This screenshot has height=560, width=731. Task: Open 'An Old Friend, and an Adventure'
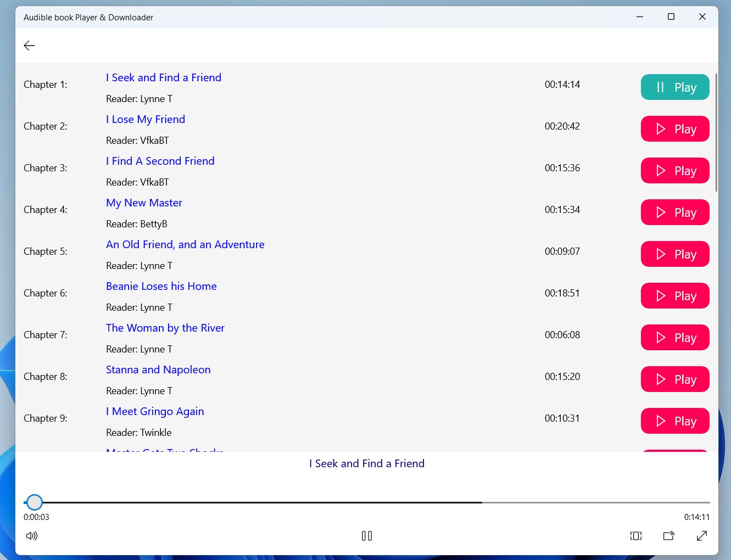coord(185,244)
